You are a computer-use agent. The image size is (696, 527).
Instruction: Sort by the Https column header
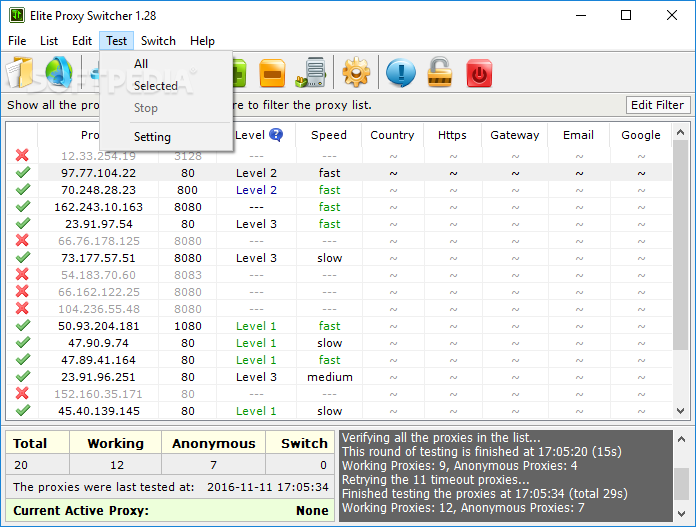(452, 135)
